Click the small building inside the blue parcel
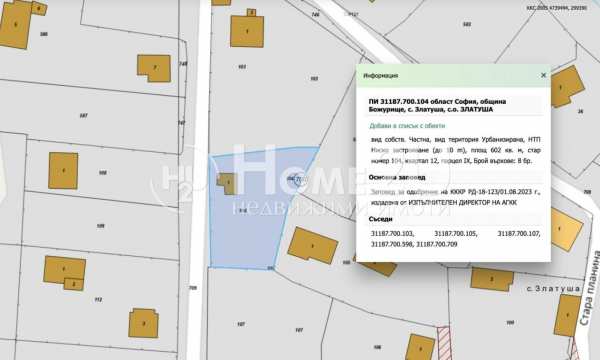The width and height of the screenshot is (600, 360). pos(227,183)
